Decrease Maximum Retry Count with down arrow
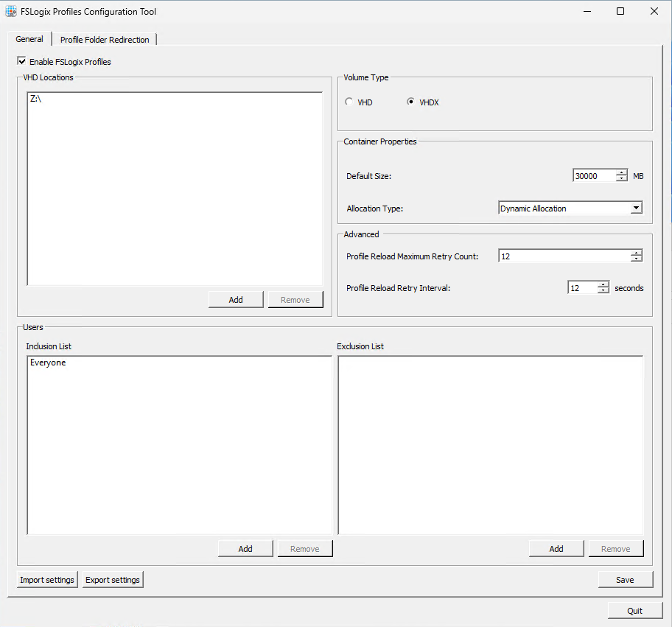The image size is (672, 627). tap(637, 259)
